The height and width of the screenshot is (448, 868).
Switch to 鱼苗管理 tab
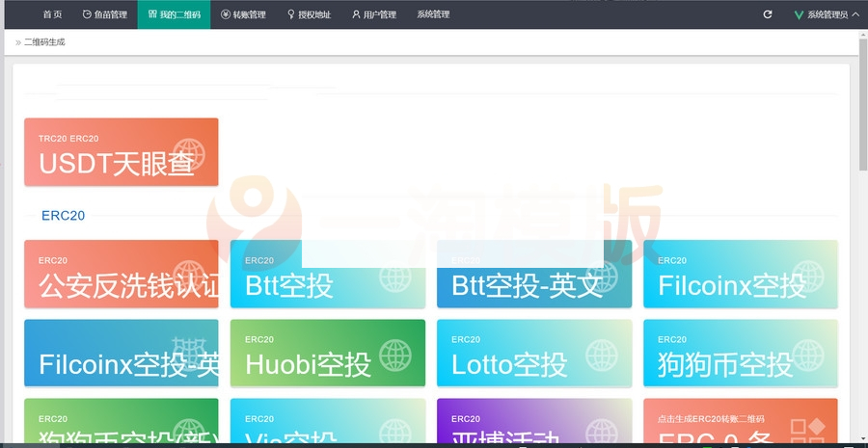click(x=104, y=14)
